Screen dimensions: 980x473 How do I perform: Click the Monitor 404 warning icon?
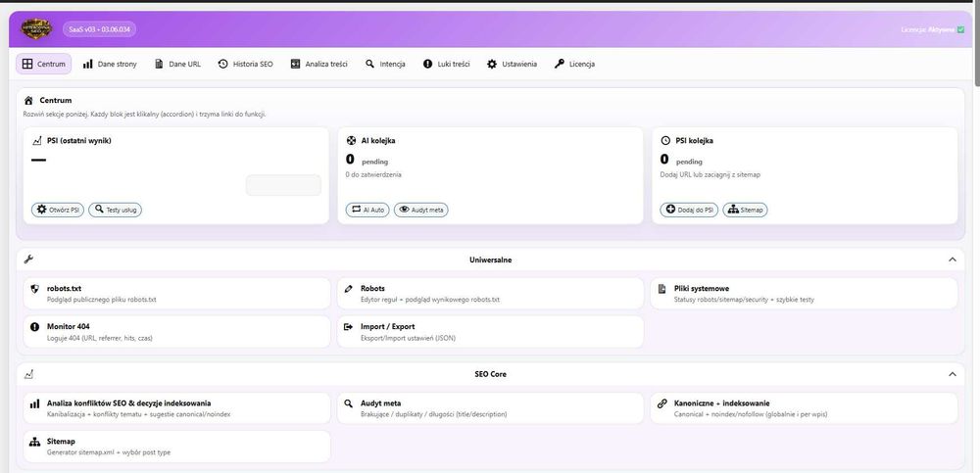35,326
